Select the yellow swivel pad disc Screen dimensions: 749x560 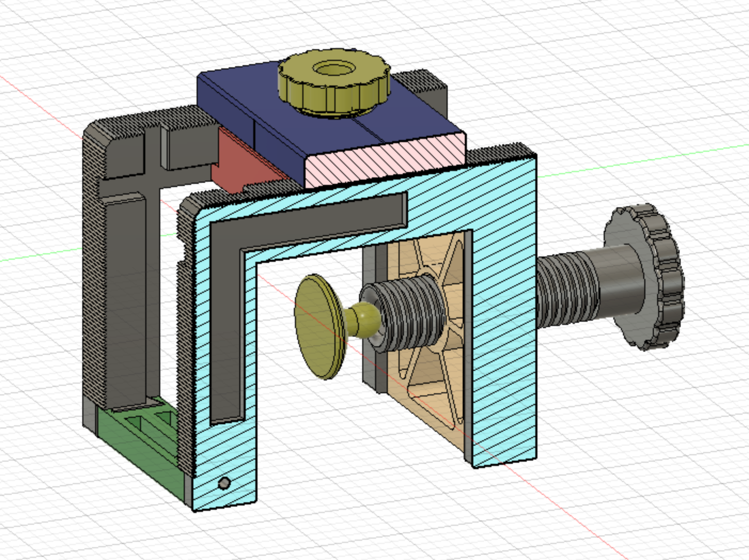319,327
